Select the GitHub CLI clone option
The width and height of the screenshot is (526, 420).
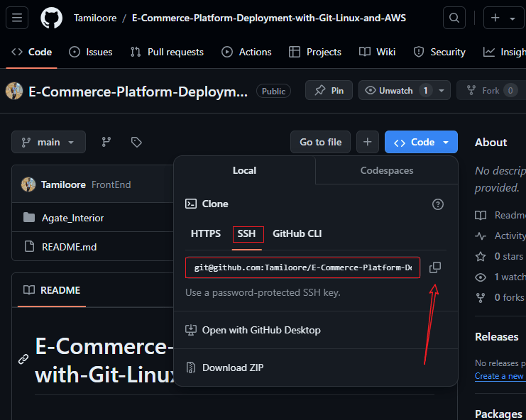coord(297,233)
